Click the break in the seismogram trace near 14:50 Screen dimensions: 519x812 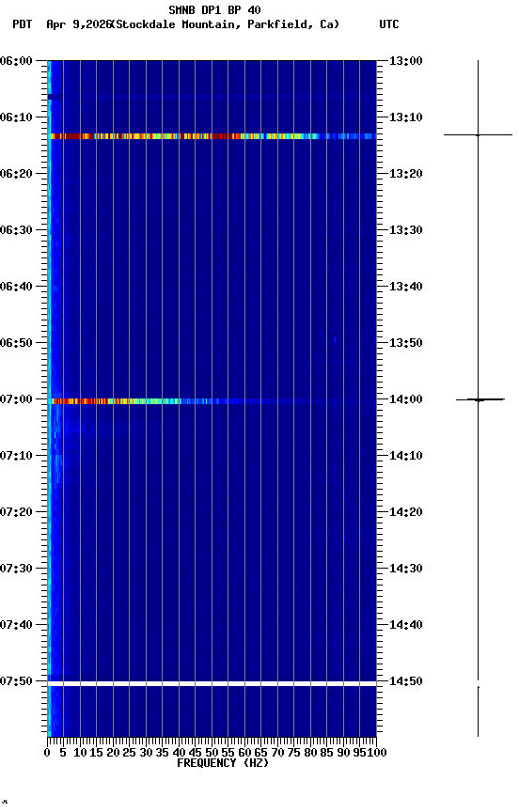pyautogui.click(x=478, y=683)
